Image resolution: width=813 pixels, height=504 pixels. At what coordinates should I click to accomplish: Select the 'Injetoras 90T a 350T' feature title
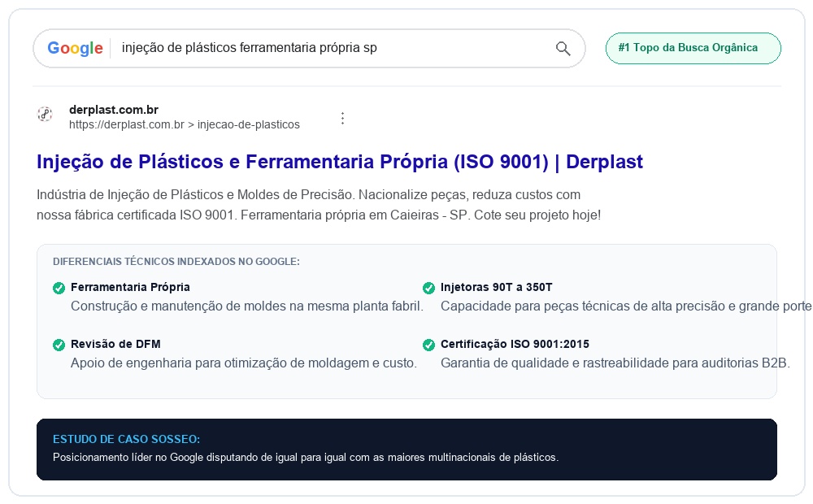pos(497,287)
